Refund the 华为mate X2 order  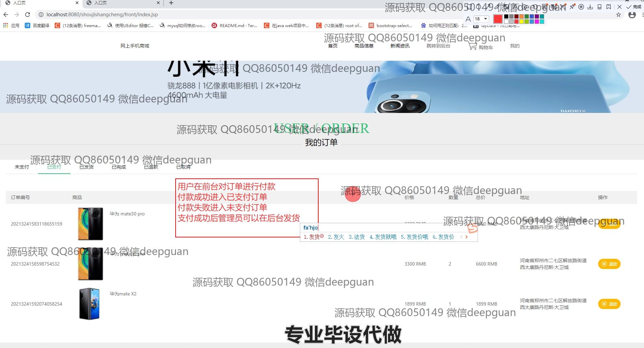[609, 304]
